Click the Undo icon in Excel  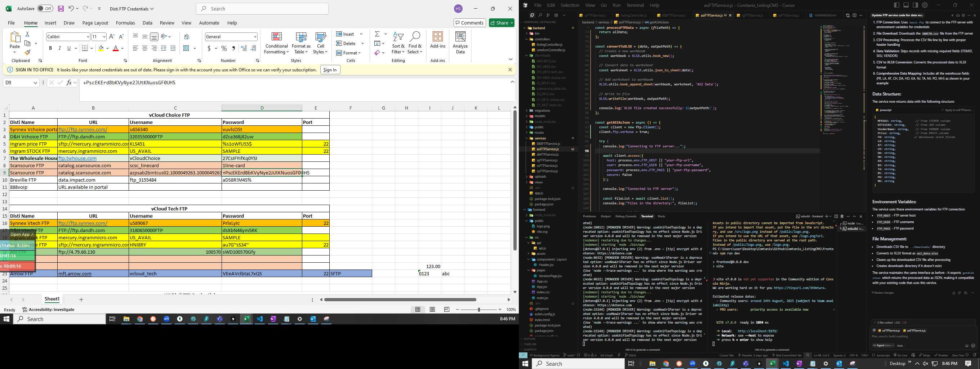pyautogui.click(x=71, y=8)
